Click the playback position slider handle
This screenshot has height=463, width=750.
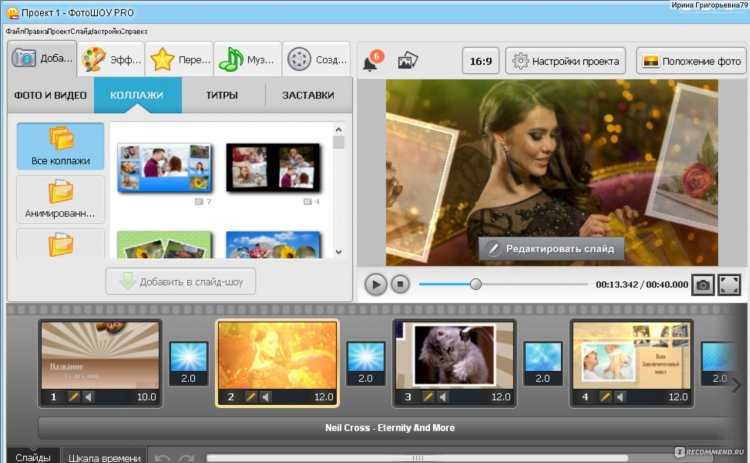click(475, 284)
